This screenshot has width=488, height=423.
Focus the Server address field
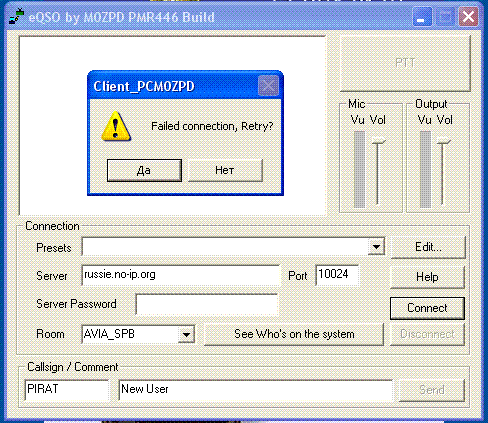181,275
